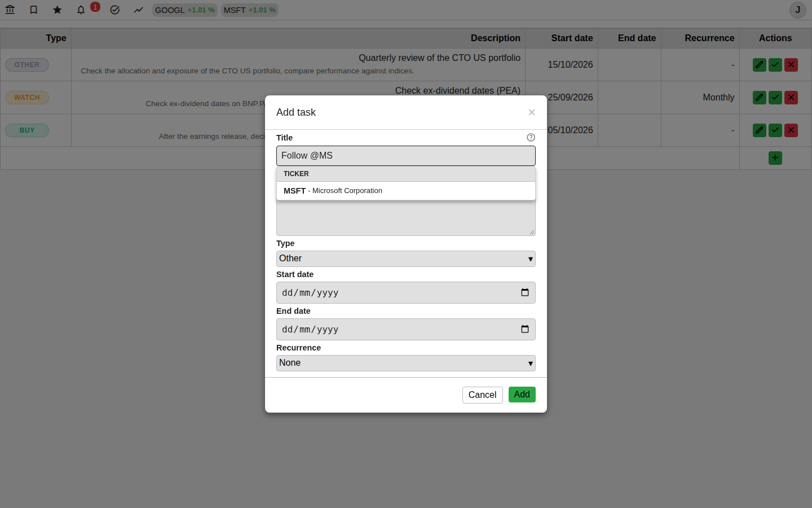Image resolution: width=812 pixels, height=508 pixels.
Task: Open the trend chart icon
Action: [139, 10]
